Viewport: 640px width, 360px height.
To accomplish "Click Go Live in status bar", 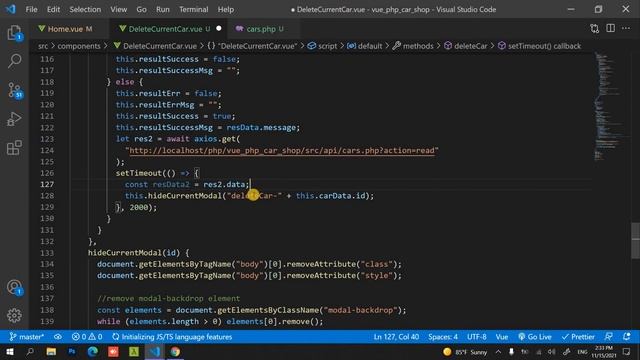I will point(535,337).
